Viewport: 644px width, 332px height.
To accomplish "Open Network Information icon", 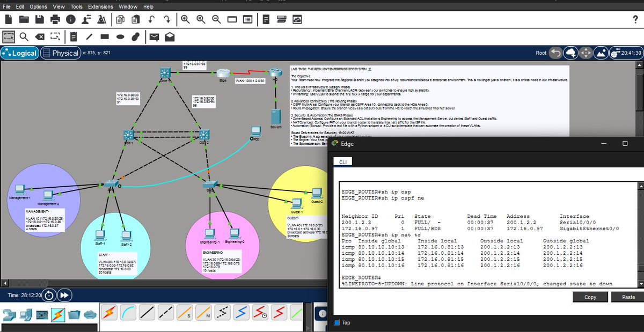I will pos(70,19).
